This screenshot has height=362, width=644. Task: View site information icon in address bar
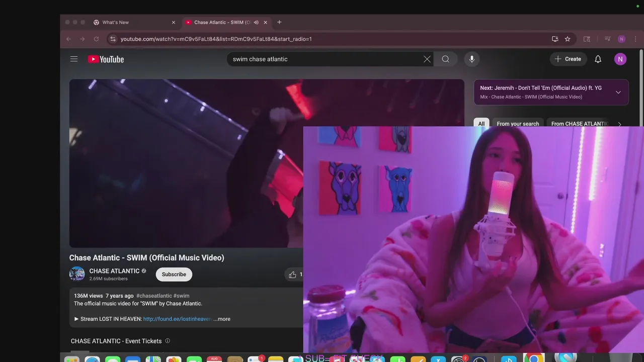[113, 39]
